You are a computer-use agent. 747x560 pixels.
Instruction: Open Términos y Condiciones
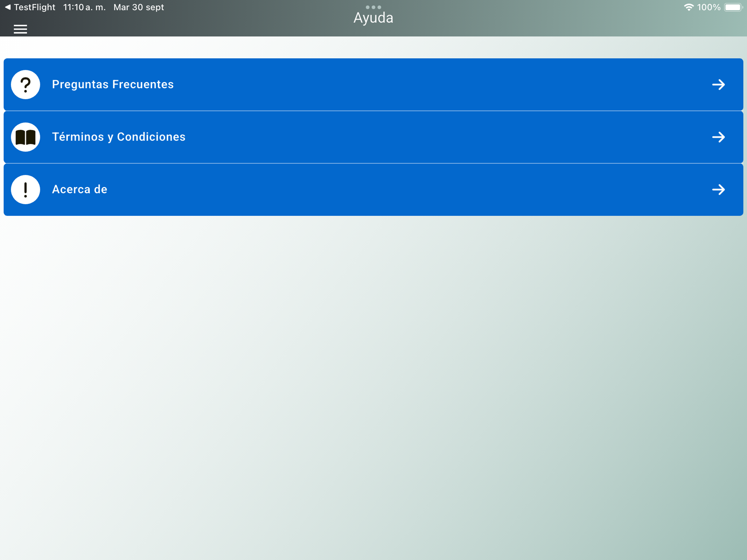pyautogui.click(x=373, y=137)
